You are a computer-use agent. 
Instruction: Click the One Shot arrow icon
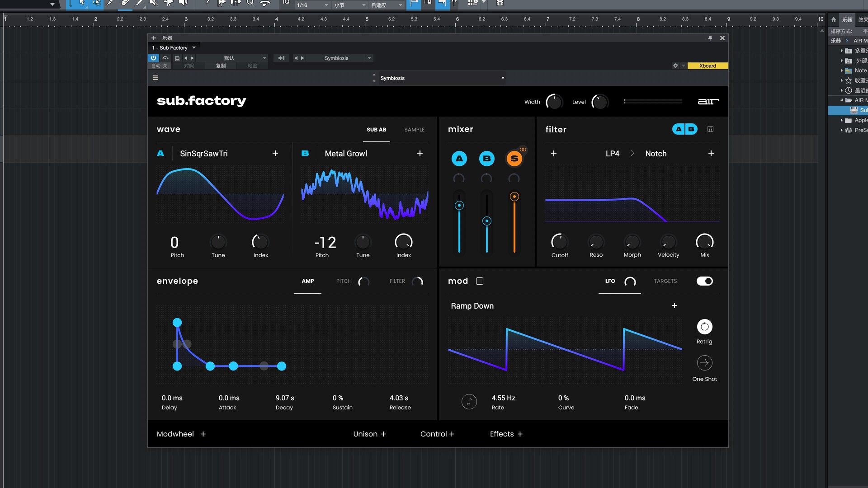pos(704,363)
